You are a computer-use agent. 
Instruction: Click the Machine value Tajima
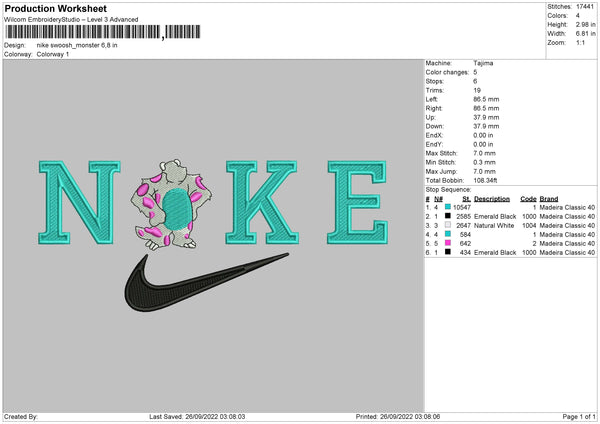coord(483,63)
